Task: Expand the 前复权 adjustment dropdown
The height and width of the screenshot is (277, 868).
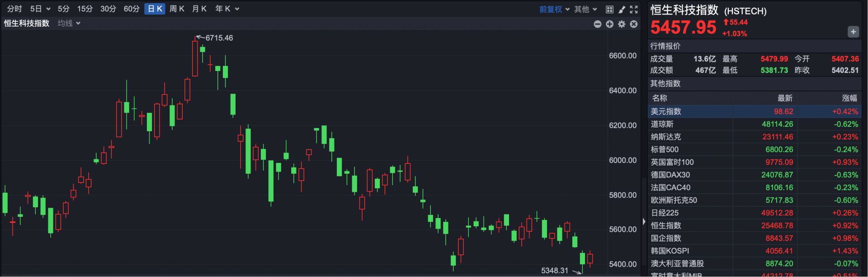Action: (554, 9)
